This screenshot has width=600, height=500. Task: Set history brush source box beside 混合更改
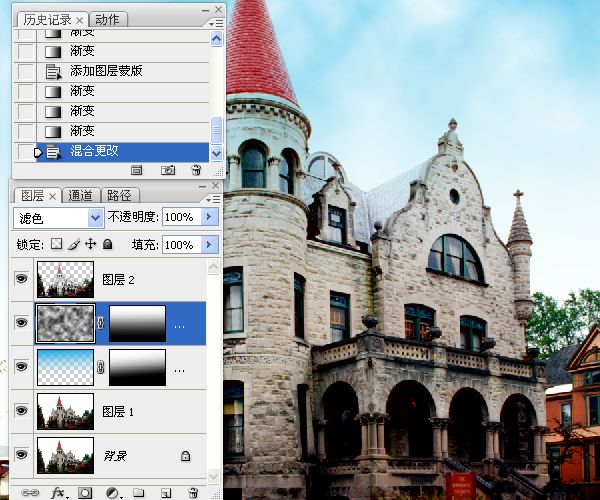pyautogui.click(x=26, y=152)
